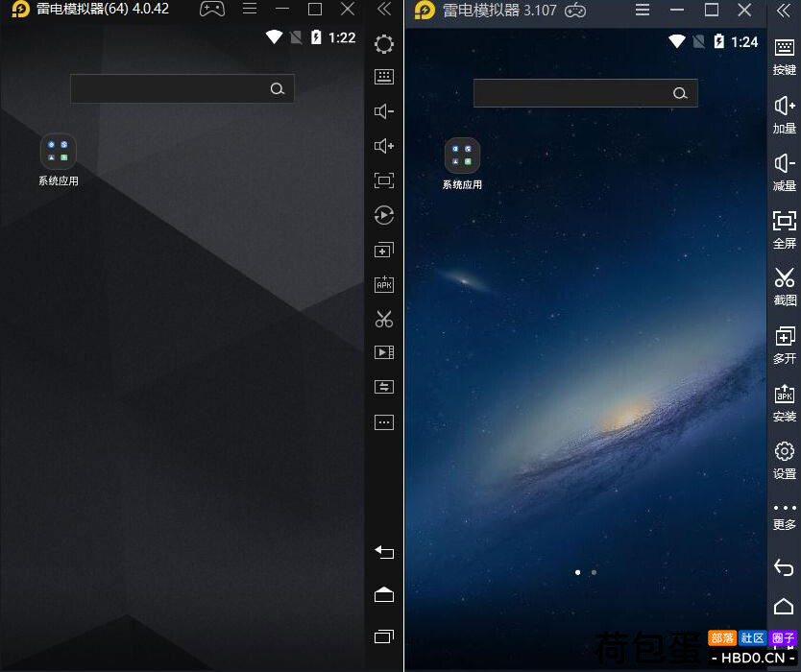Enter fullscreen in LDPlayer 4.0.42 sidebar
Viewport: 801px width, 672px height.
click(383, 180)
